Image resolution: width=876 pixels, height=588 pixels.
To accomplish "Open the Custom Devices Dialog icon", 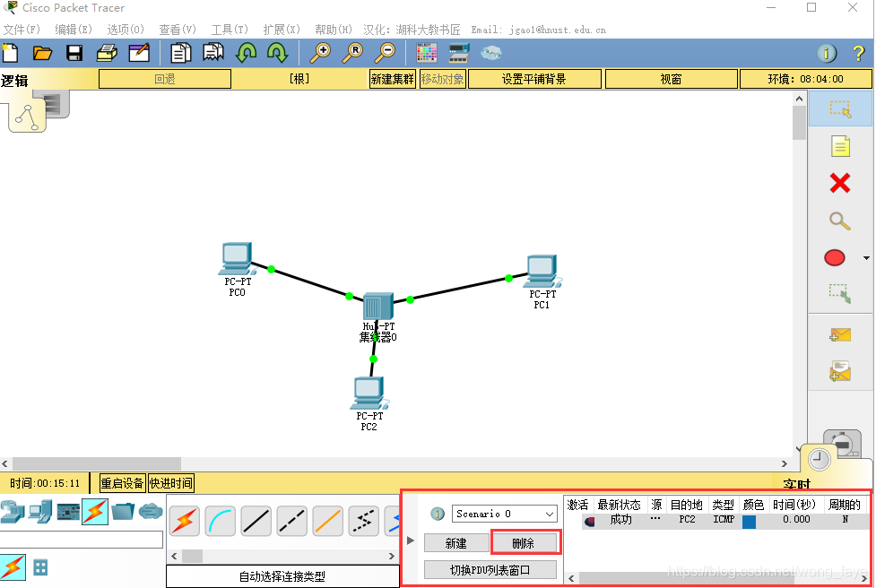I will pos(459,53).
